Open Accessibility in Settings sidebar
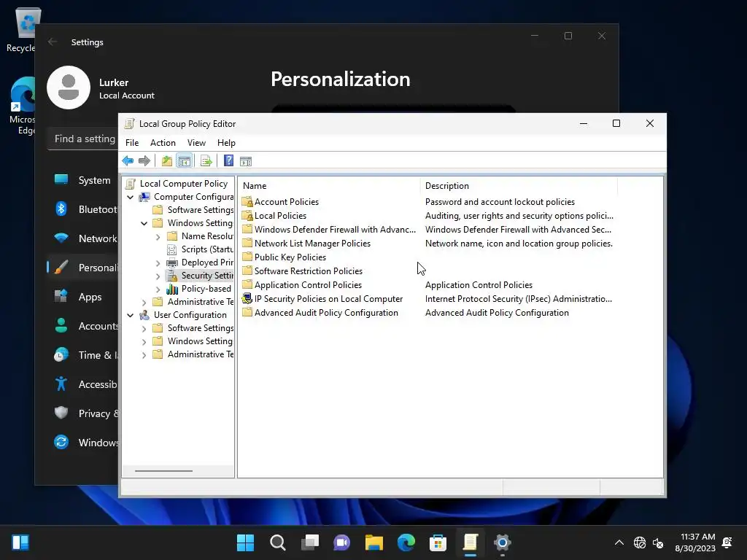The image size is (747, 560). click(x=82, y=384)
